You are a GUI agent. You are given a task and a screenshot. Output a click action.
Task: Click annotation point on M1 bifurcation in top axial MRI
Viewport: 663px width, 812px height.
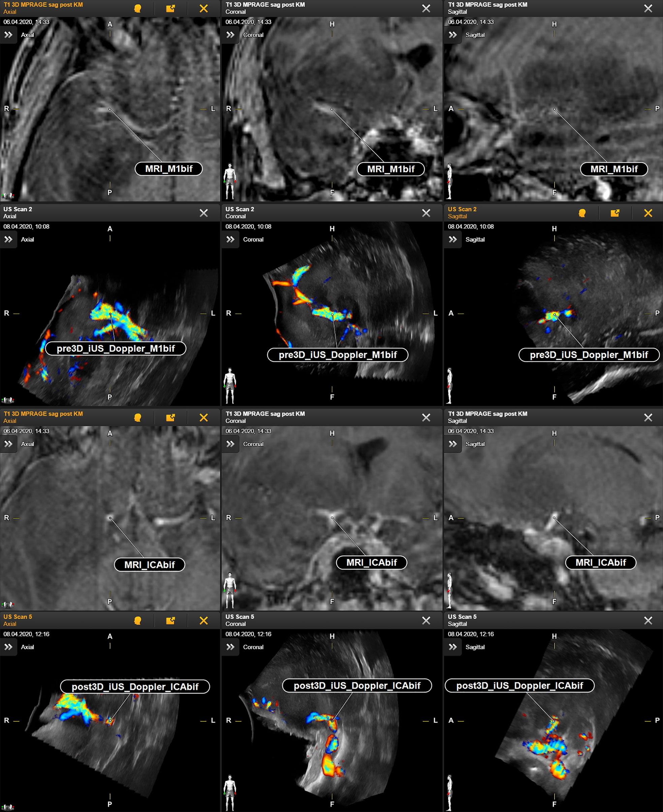[109, 109]
